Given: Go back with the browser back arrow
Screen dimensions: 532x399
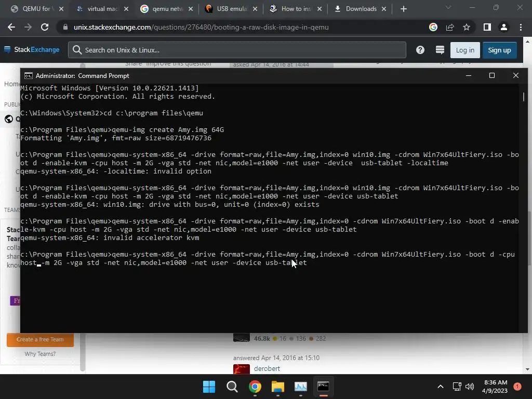Looking at the screenshot, I should tap(11, 27).
